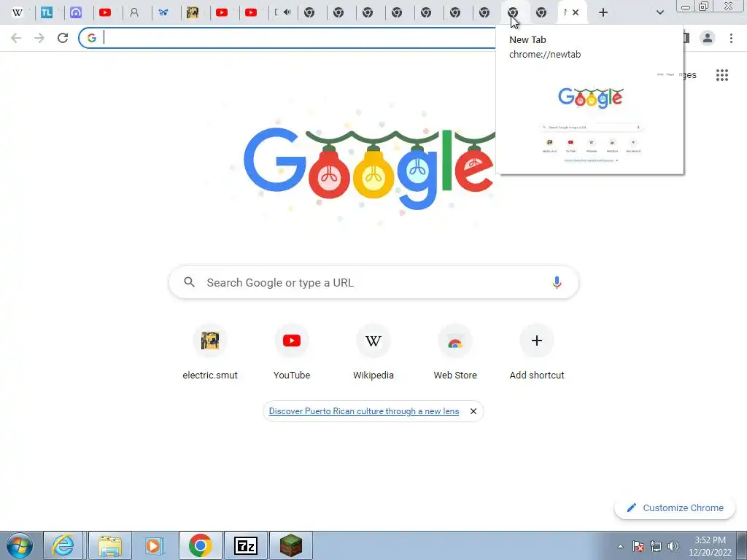Screen dimensions: 747x560
Task: Start voice search with the microphone icon
Action: coord(557,282)
